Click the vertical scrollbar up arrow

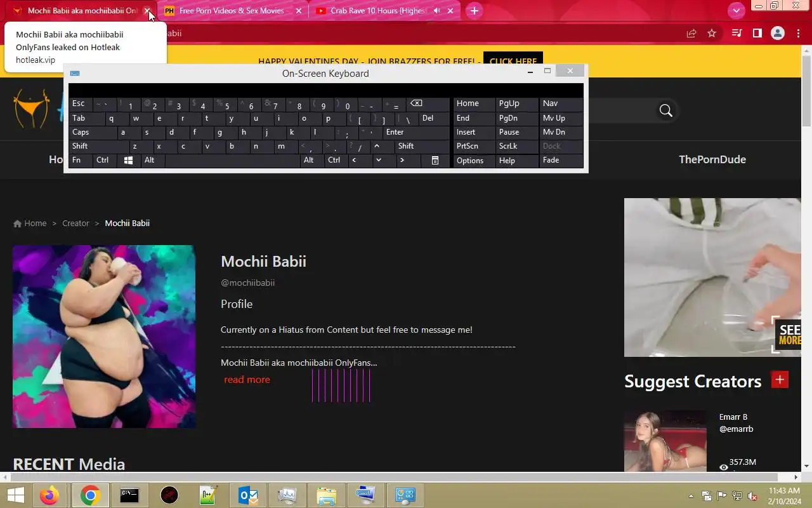(806, 50)
